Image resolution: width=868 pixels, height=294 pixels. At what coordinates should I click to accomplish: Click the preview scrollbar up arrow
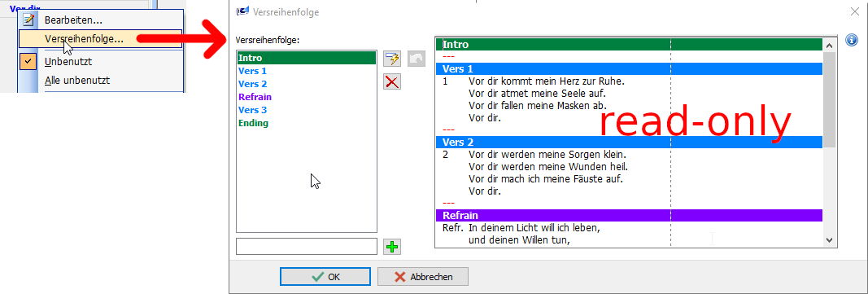(x=829, y=45)
